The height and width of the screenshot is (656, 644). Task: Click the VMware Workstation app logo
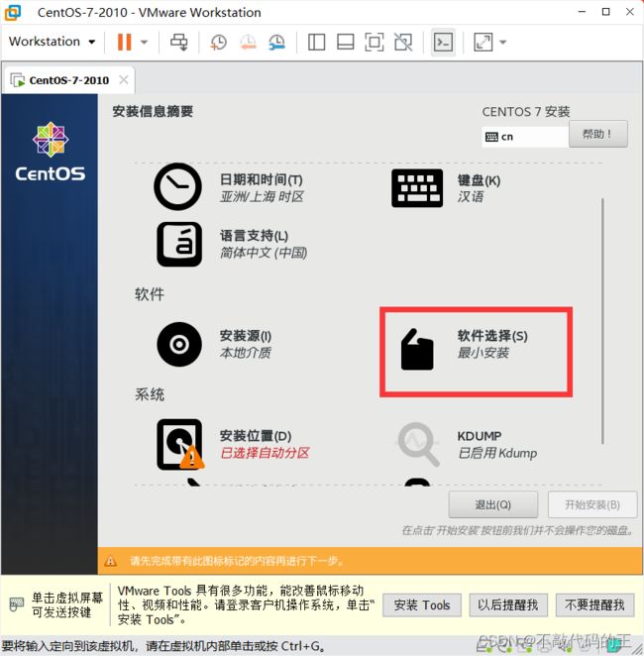[x=13, y=13]
